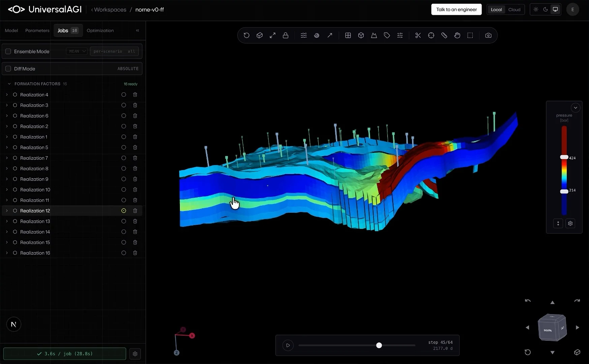Screen dimensions: 589x364
Task: Collapse the pressure legend panel chevron
Action: 576,108
